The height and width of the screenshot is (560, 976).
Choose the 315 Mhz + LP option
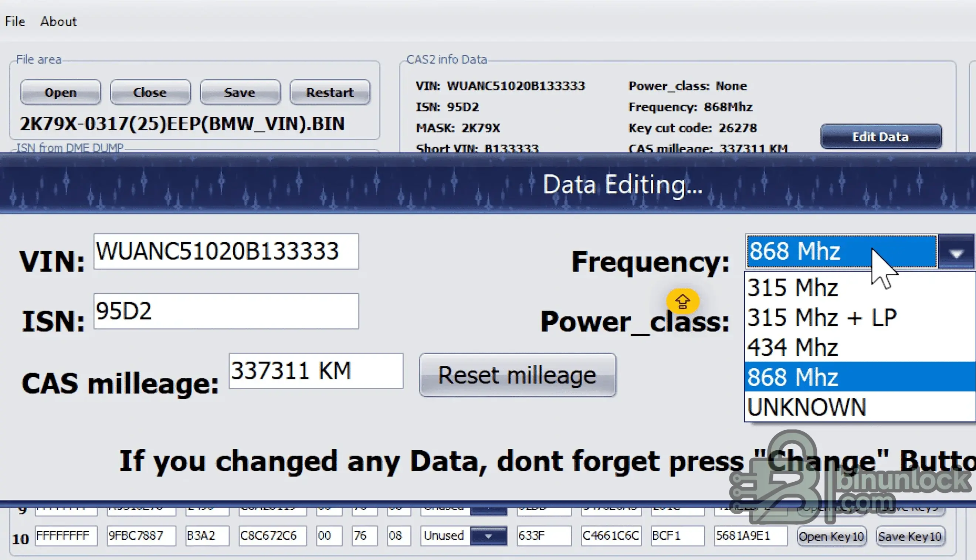pyautogui.click(x=860, y=317)
